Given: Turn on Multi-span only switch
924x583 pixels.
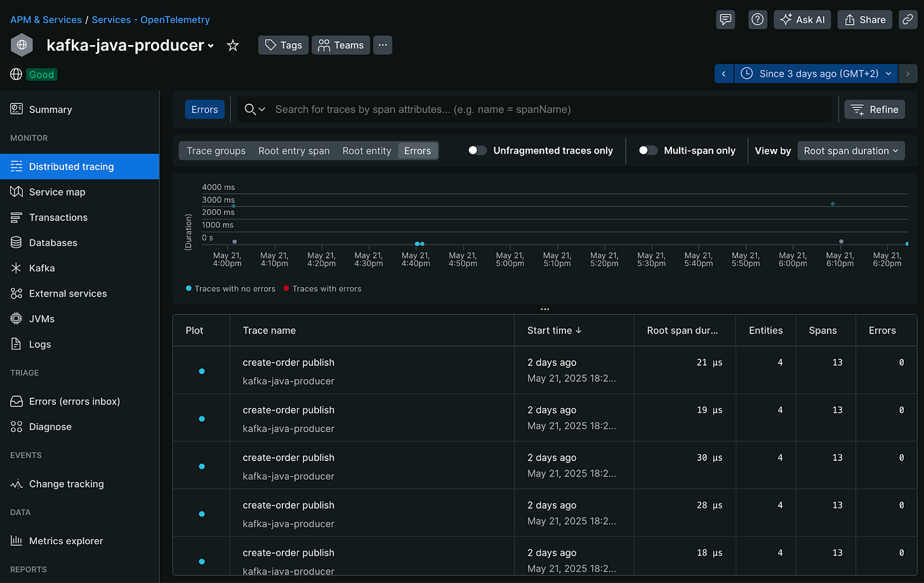Looking at the screenshot, I should pyautogui.click(x=648, y=151).
